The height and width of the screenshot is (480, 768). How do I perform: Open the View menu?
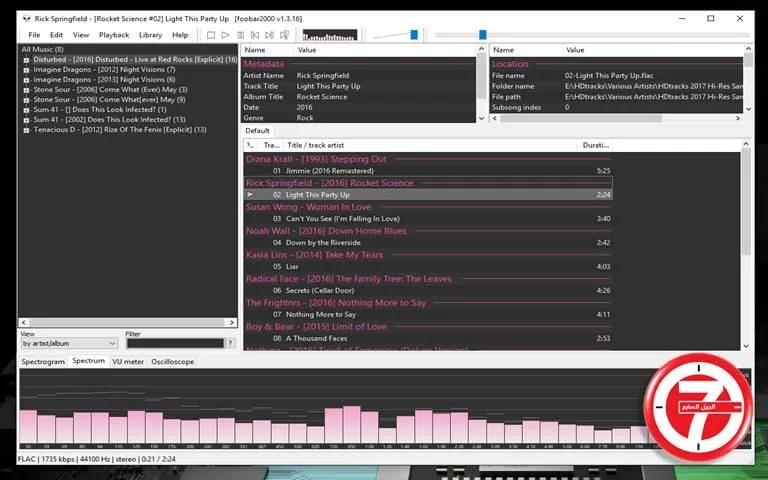81,35
